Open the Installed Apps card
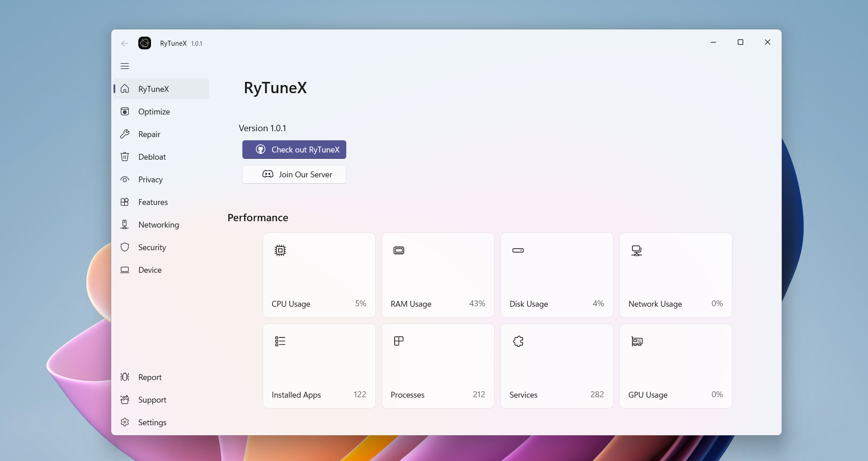 [319, 366]
